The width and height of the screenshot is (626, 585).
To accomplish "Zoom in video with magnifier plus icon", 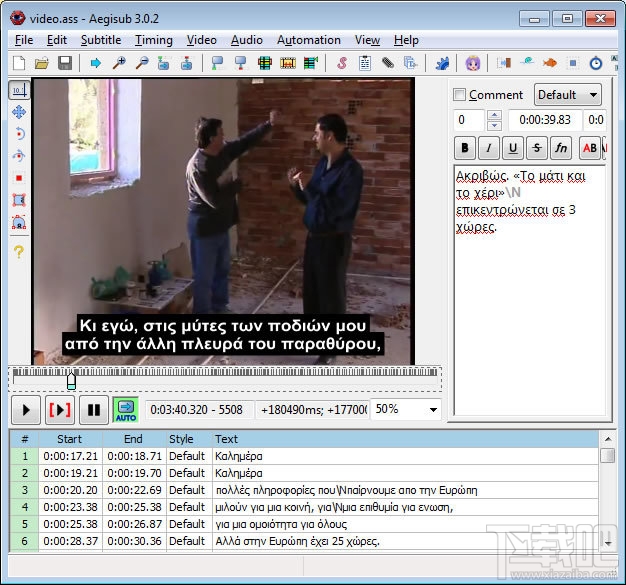I will tap(119, 63).
